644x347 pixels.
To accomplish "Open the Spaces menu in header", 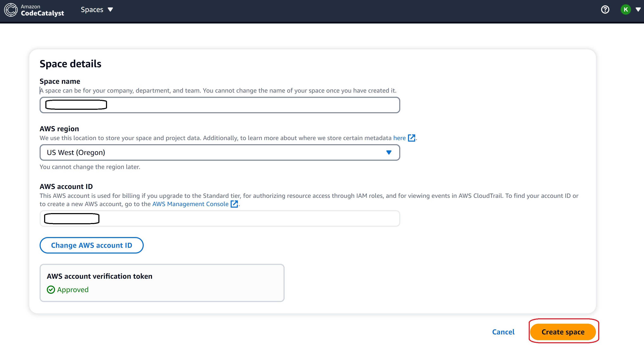I will (92, 10).
